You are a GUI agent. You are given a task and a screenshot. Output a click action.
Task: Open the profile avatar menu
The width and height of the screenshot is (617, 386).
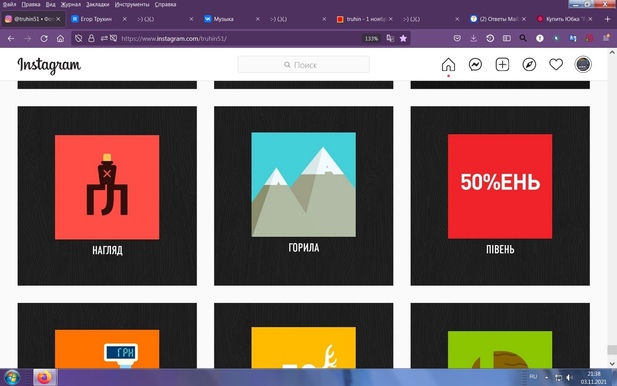coord(583,65)
